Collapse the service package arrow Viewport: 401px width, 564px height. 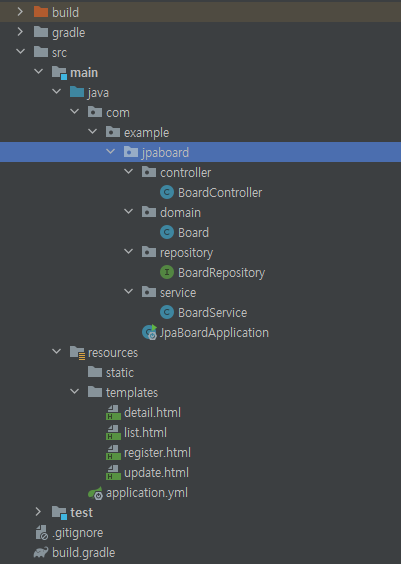pyautogui.click(x=128, y=291)
